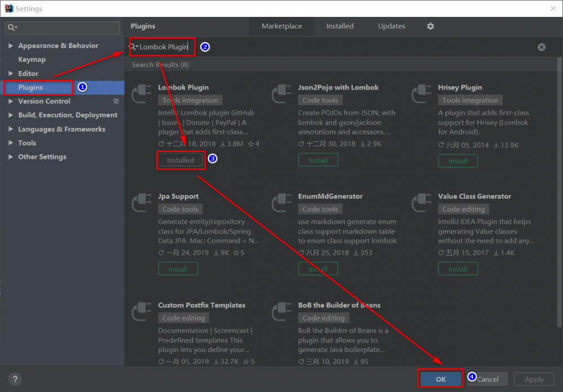Open the help question mark button

[x=15, y=379]
